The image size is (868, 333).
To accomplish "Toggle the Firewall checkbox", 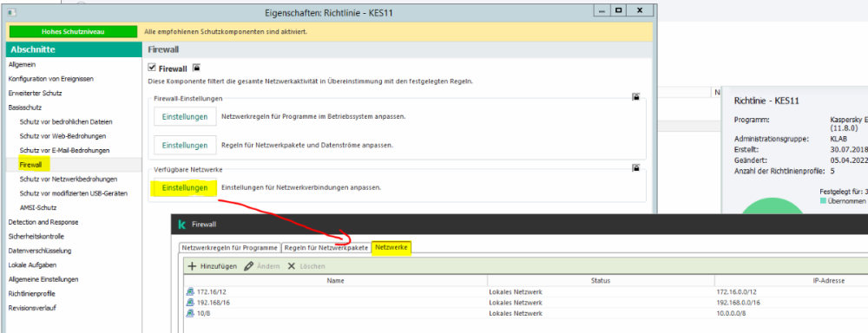I will [152, 68].
